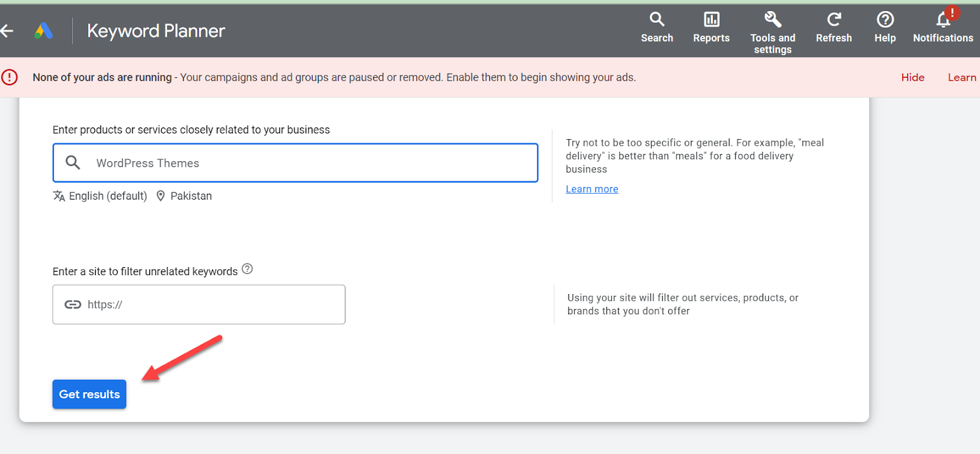Click the link icon in URL field
The width and height of the screenshot is (980, 454).
[x=73, y=305]
